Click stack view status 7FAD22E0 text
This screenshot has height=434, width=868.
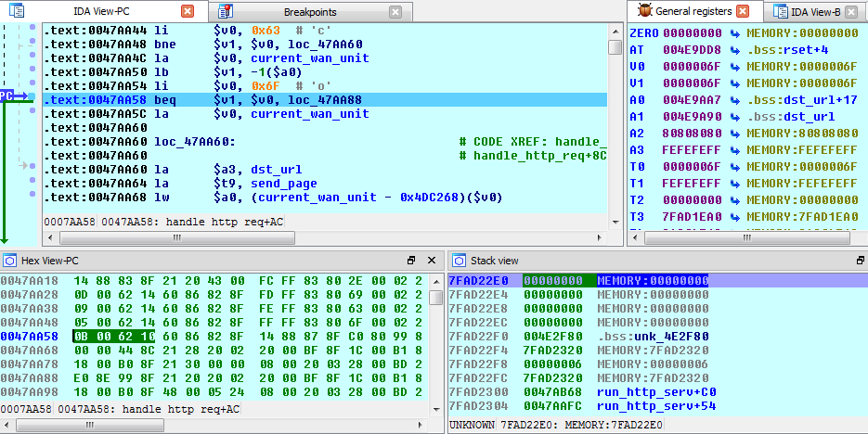(x=582, y=425)
